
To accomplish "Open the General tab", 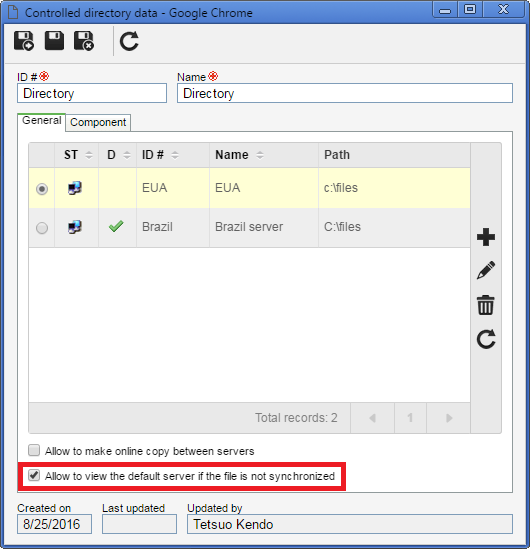I will click(x=41, y=121).
